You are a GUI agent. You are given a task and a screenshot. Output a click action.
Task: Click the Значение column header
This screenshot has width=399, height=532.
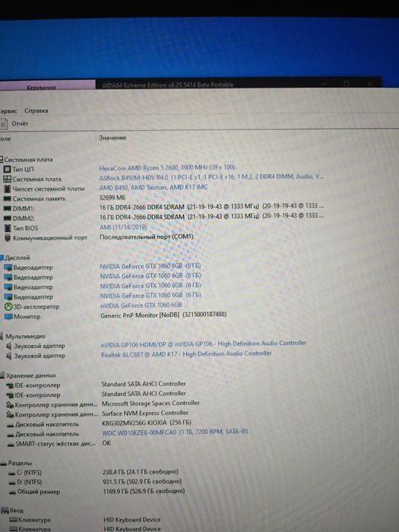(x=112, y=138)
